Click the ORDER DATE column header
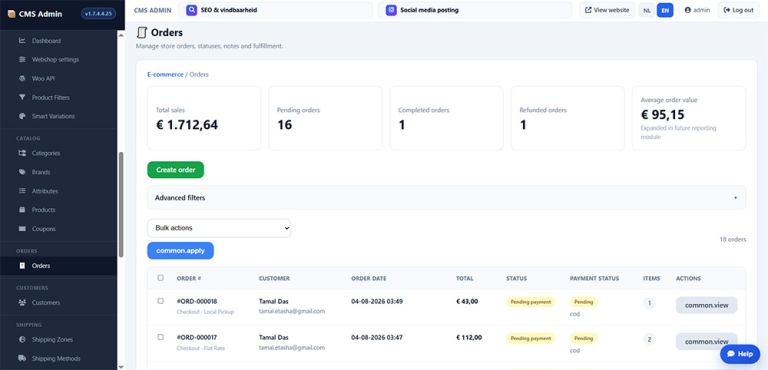768x370 pixels. 369,278
